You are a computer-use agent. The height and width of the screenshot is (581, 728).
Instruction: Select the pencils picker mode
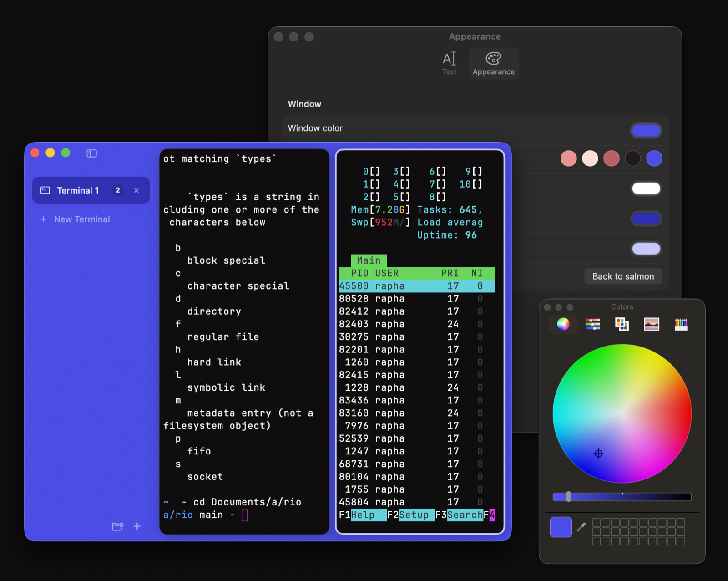point(681,324)
